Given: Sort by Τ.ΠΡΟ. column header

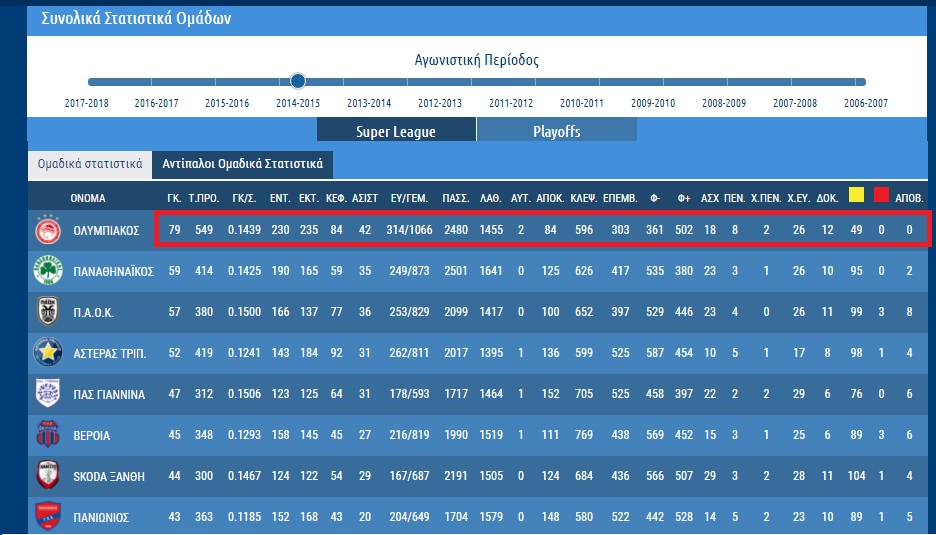Looking at the screenshot, I should [x=204, y=198].
